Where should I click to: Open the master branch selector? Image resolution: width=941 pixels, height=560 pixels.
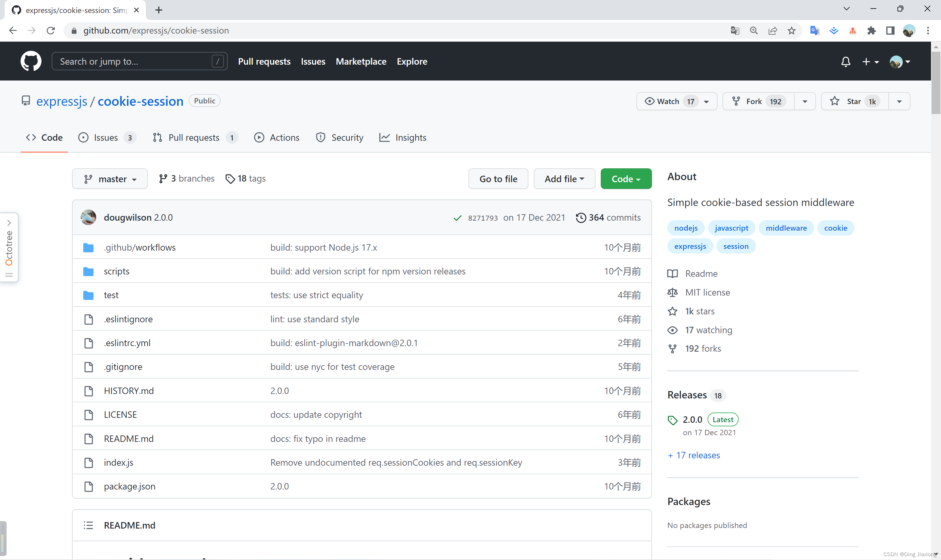pos(110,179)
